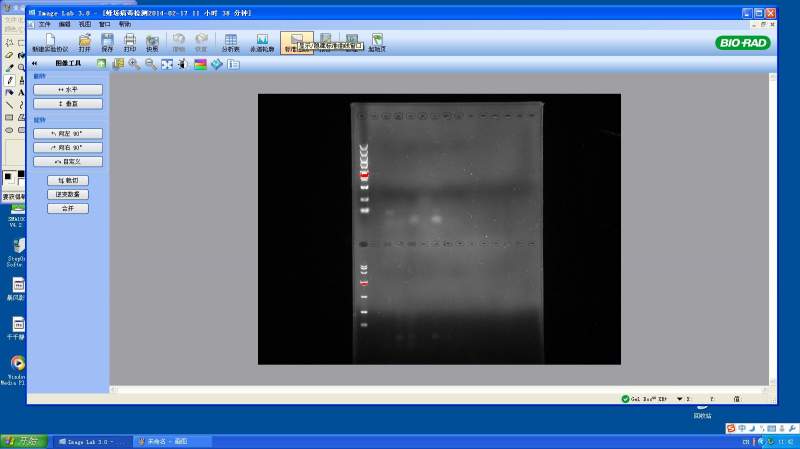Select the Line tool in Paint

coord(9,105)
